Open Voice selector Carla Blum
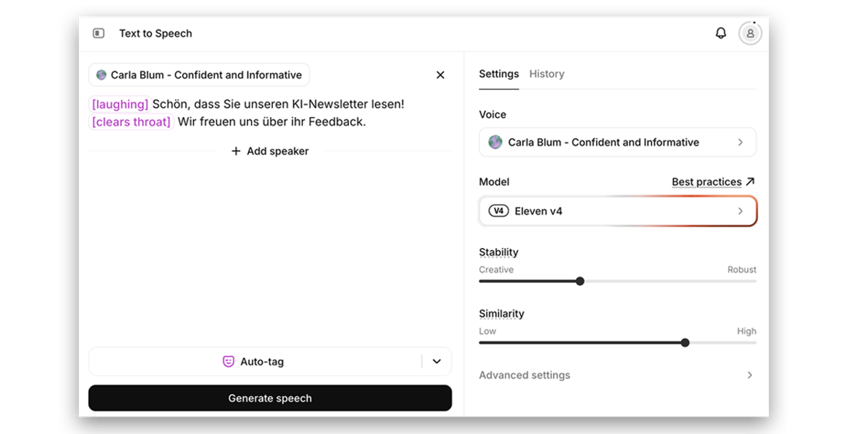868x434 pixels. (x=617, y=143)
